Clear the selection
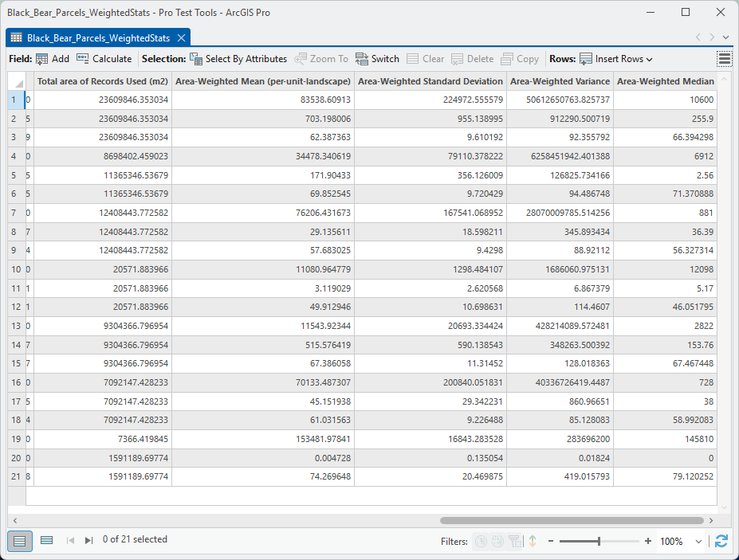This screenshot has width=739, height=560. pyautogui.click(x=425, y=59)
